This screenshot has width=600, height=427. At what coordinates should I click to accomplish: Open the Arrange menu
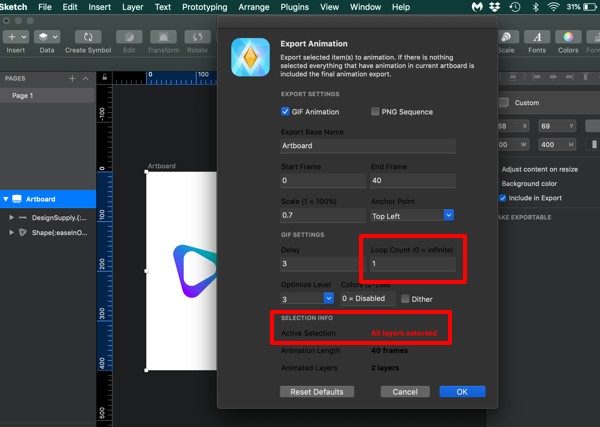coord(254,7)
